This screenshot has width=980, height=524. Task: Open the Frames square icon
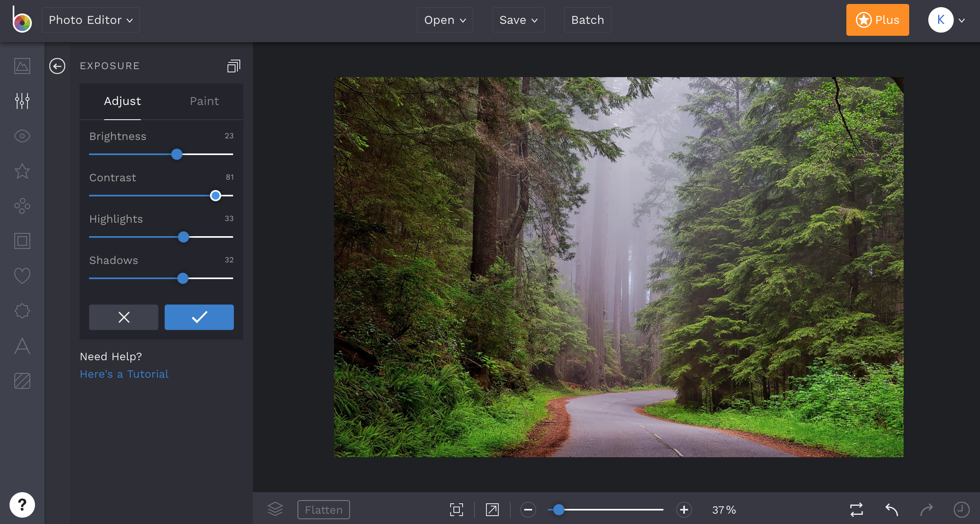22,241
